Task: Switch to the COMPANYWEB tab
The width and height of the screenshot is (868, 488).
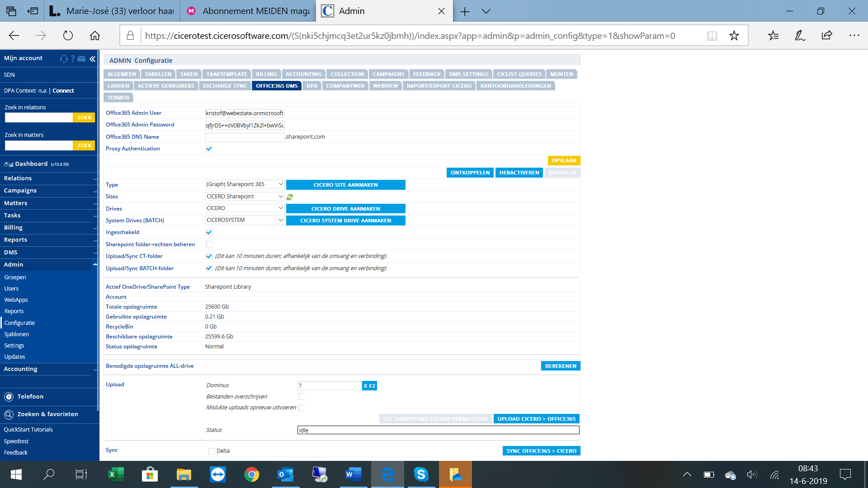Action: (345, 86)
